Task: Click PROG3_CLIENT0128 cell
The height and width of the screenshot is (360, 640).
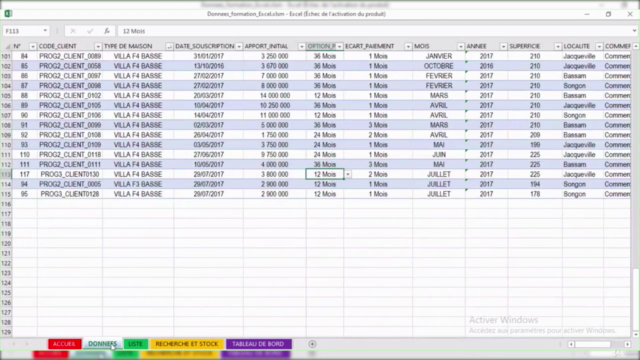Action: click(x=70, y=194)
